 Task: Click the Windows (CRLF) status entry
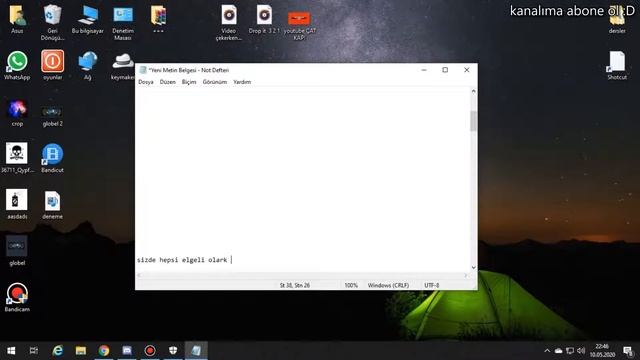pyautogui.click(x=388, y=285)
